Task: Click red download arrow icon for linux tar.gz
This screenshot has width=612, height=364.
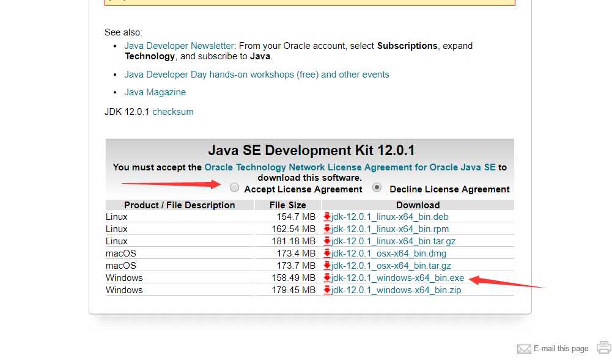Action: click(x=327, y=241)
